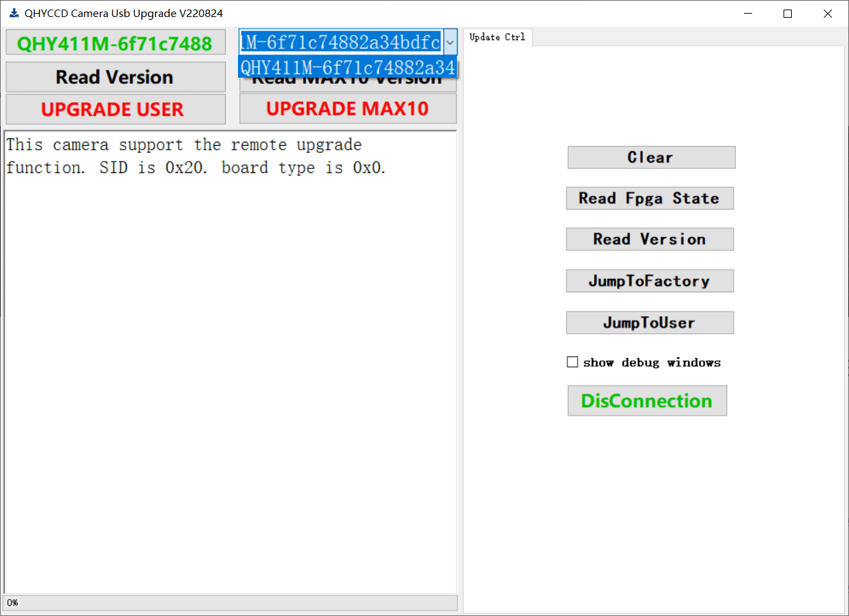Click the JumpToUser button

(650, 322)
